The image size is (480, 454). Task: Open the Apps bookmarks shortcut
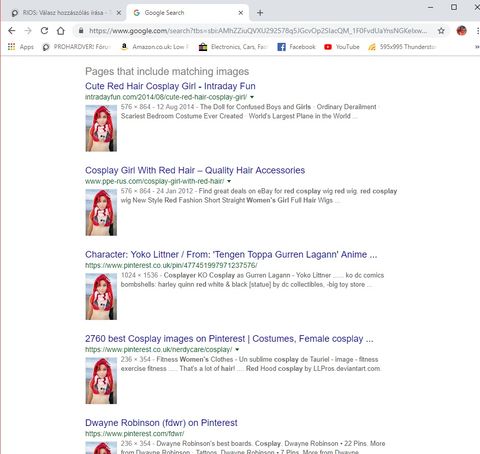21,47
